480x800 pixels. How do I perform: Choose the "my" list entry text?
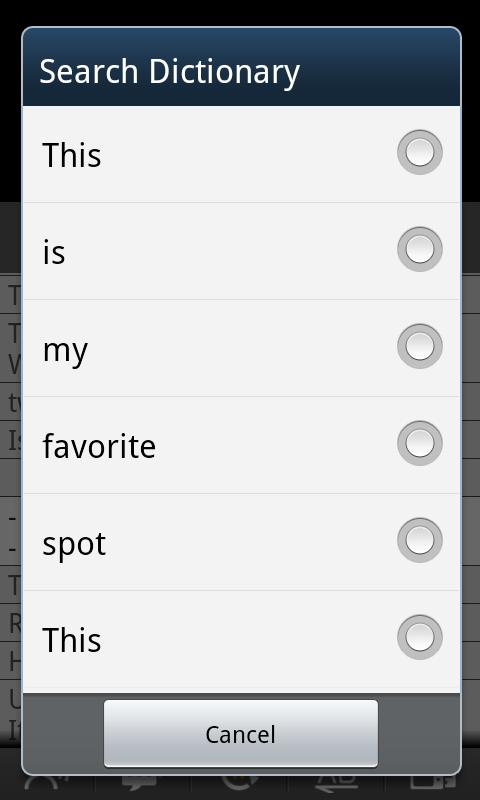click(65, 351)
